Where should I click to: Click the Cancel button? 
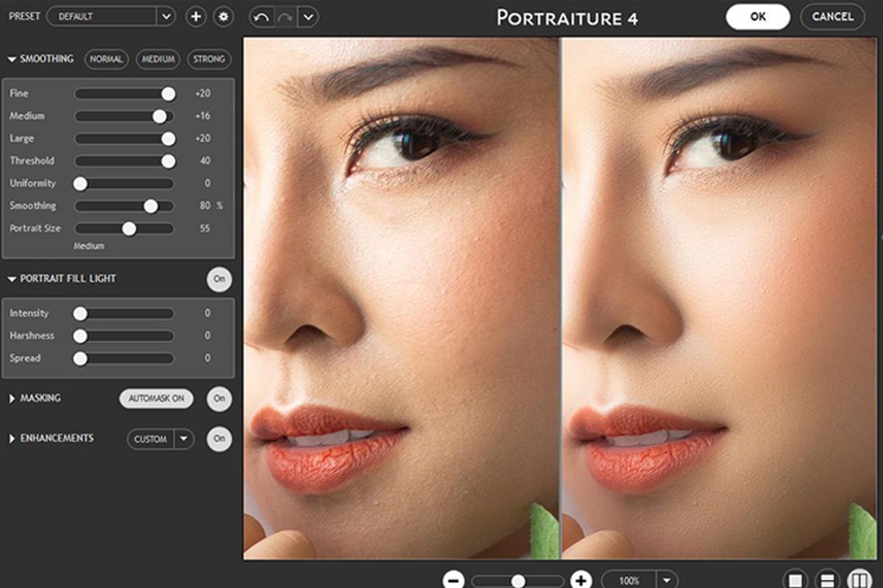[x=832, y=17]
